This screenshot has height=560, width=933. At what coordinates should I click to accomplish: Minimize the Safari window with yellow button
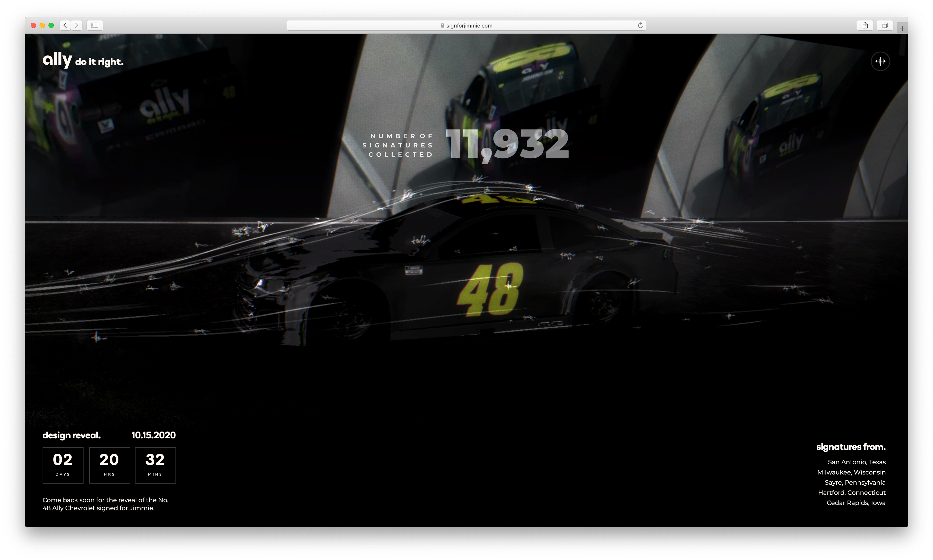pyautogui.click(x=42, y=25)
